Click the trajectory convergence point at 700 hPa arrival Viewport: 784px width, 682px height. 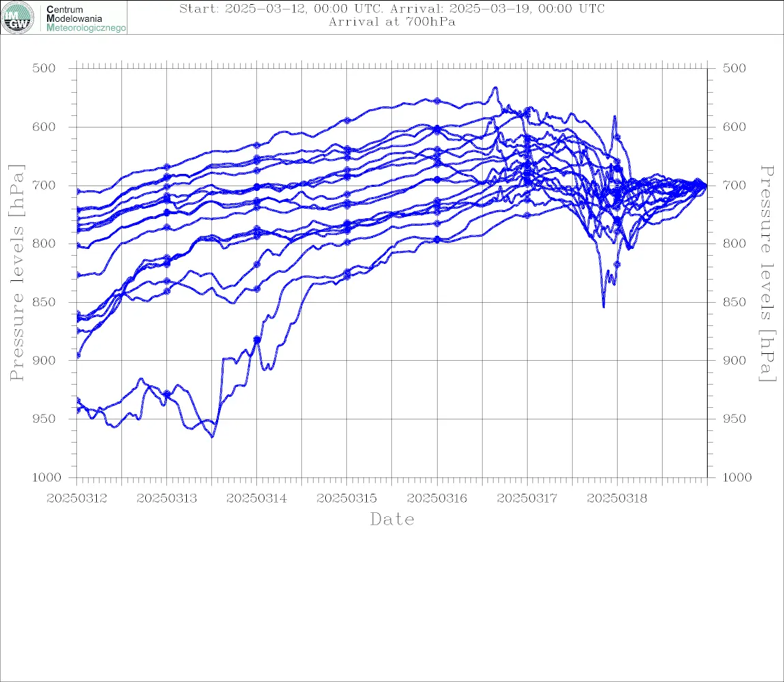706,186
